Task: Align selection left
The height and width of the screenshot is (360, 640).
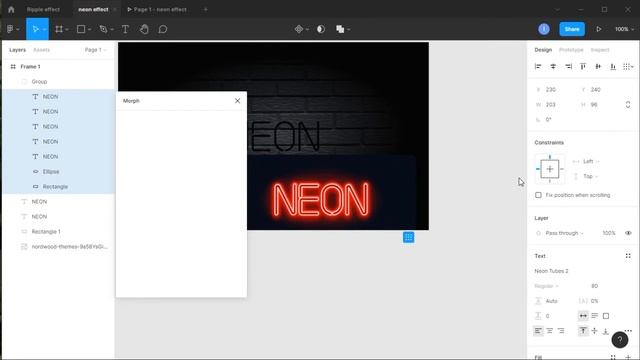Action: 538,67
